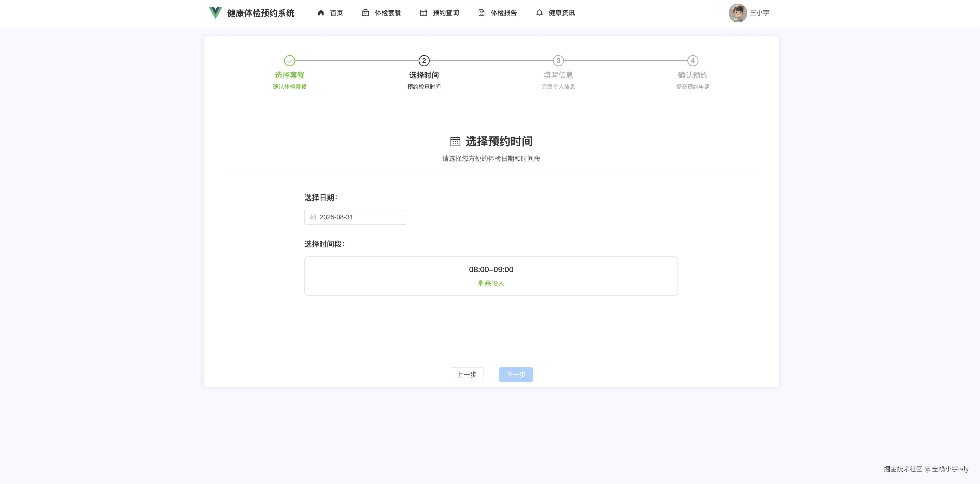Select the 08:00–09:00 time slot

click(491, 276)
